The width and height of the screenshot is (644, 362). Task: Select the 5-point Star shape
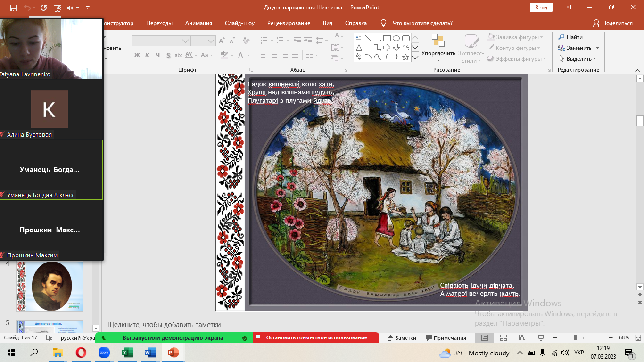pyautogui.click(x=405, y=57)
